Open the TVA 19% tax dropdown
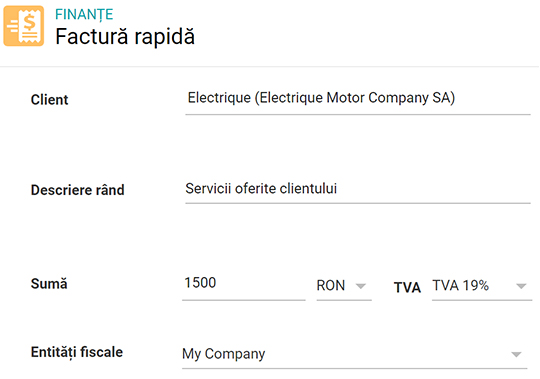 click(482, 286)
